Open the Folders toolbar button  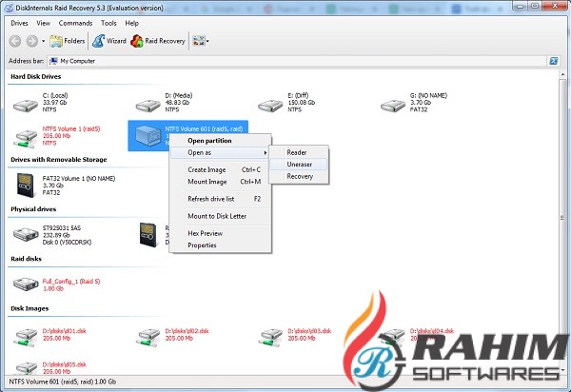(x=67, y=41)
